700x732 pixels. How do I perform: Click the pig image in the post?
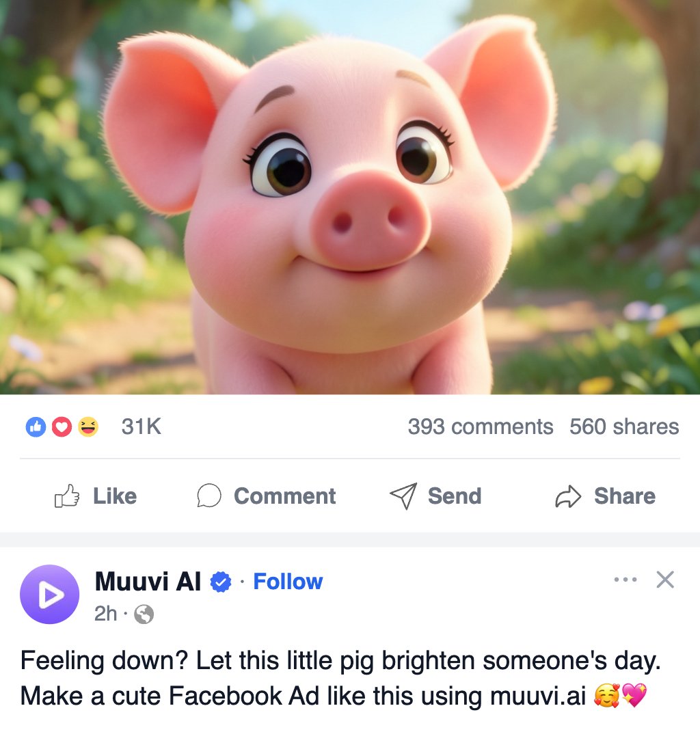pos(350,198)
